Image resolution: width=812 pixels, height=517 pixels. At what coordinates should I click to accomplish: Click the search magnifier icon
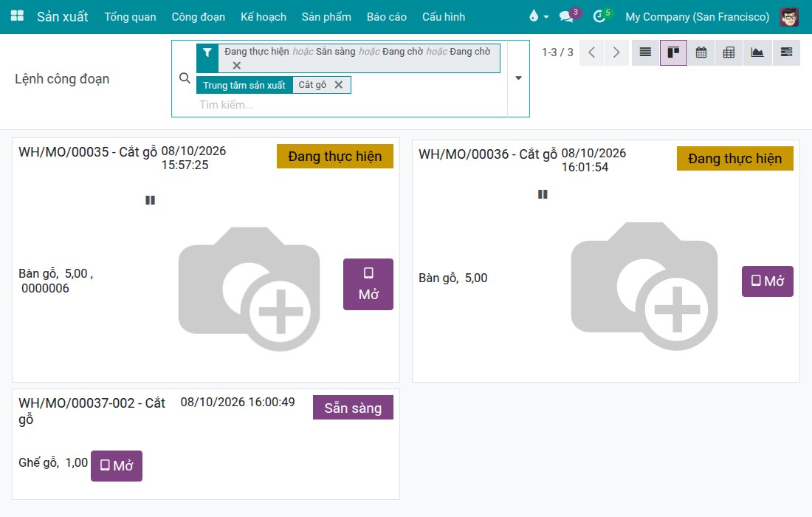(185, 78)
